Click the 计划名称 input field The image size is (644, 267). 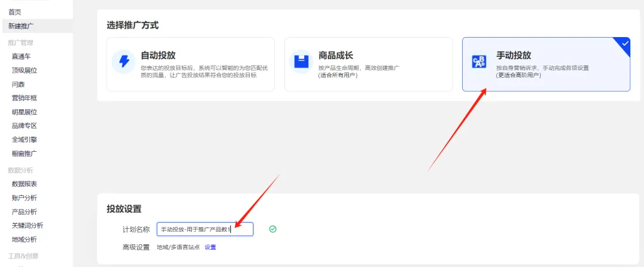coord(205,229)
